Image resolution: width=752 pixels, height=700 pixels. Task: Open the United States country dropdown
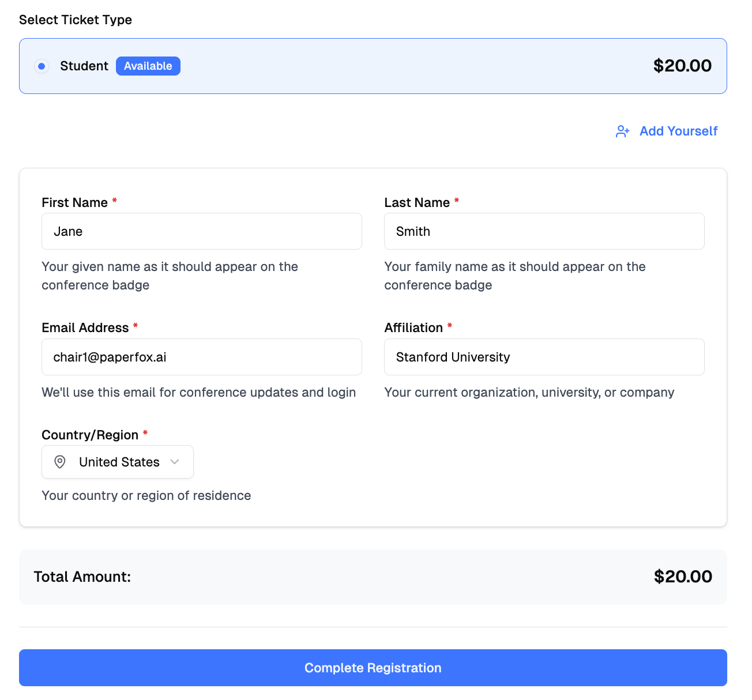119,462
